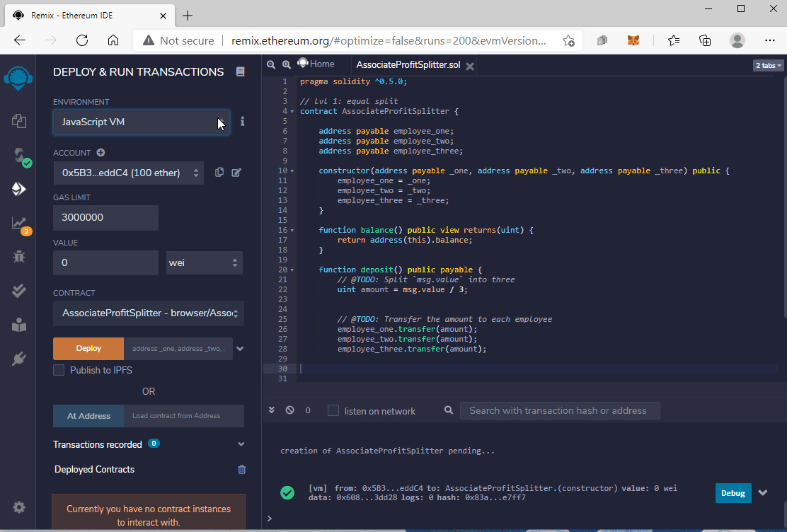Image resolution: width=787 pixels, height=532 pixels.
Task: Click the pending transactions counter 0
Action: (308, 410)
